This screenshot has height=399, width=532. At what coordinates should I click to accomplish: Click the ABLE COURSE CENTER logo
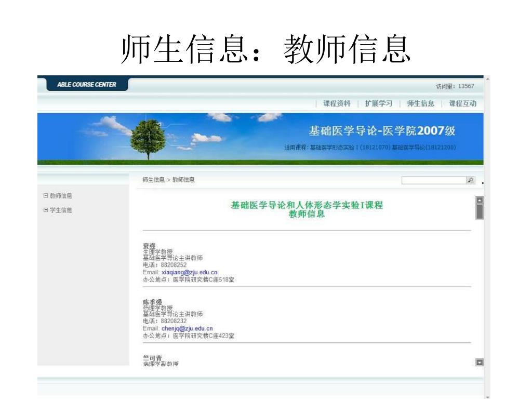[87, 85]
